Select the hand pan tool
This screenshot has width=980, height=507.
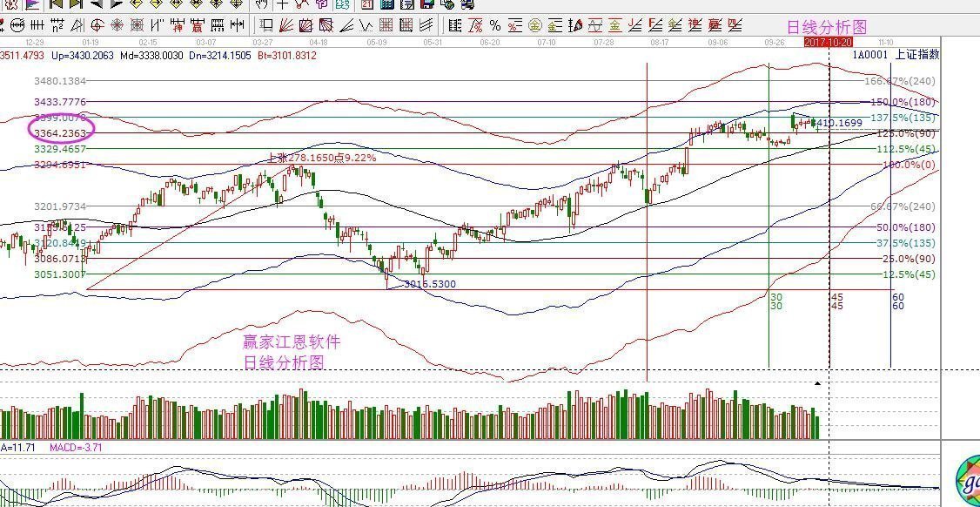click(x=262, y=5)
